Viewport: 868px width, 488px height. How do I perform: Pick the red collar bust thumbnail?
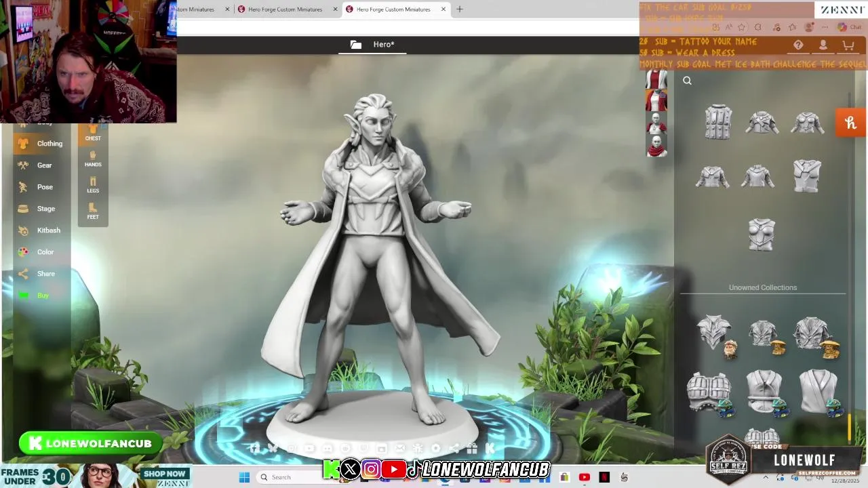tap(656, 123)
